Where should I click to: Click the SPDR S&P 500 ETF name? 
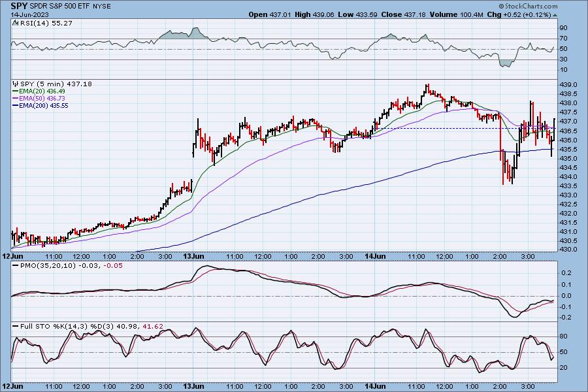pyautogui.click(x=59, y=7)
